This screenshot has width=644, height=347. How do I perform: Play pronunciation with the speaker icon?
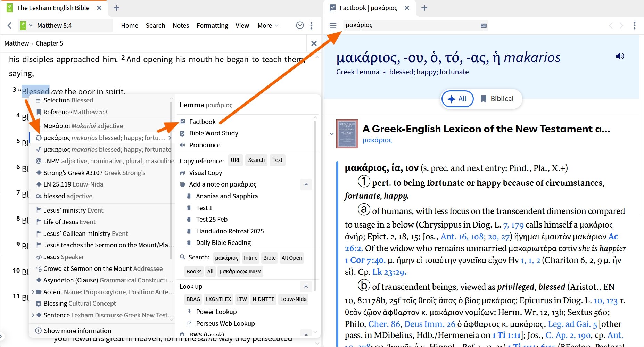pos(620,56)
